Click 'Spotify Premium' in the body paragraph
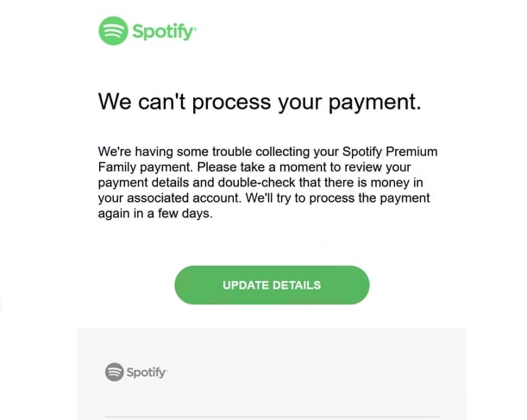Image resolution: width=527 pixels, height=420 pixels. click(x=390, y=152)
